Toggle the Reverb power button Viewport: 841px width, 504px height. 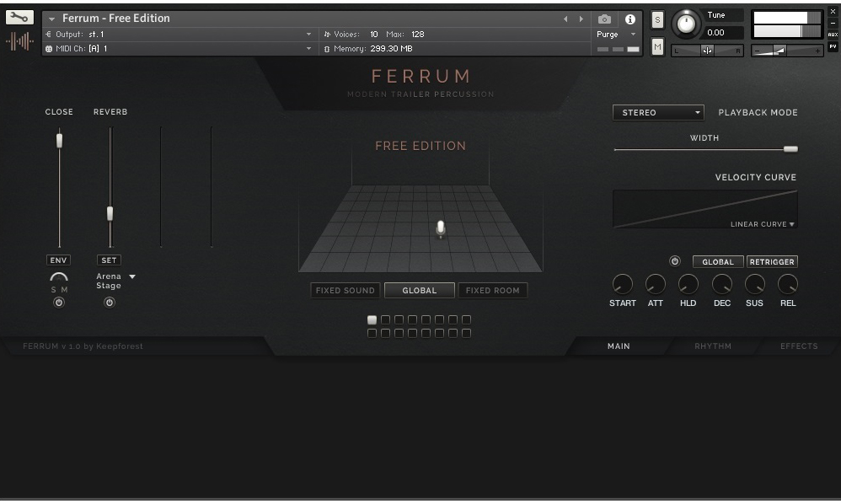[x=110, y=303]
